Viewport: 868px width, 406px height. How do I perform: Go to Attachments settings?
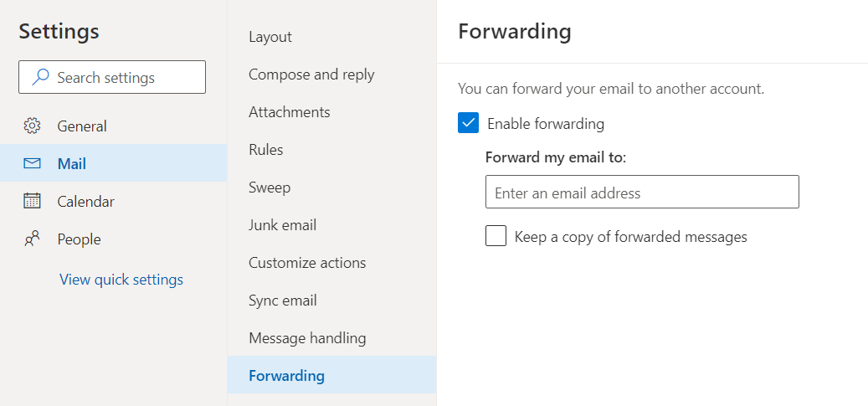290,112
